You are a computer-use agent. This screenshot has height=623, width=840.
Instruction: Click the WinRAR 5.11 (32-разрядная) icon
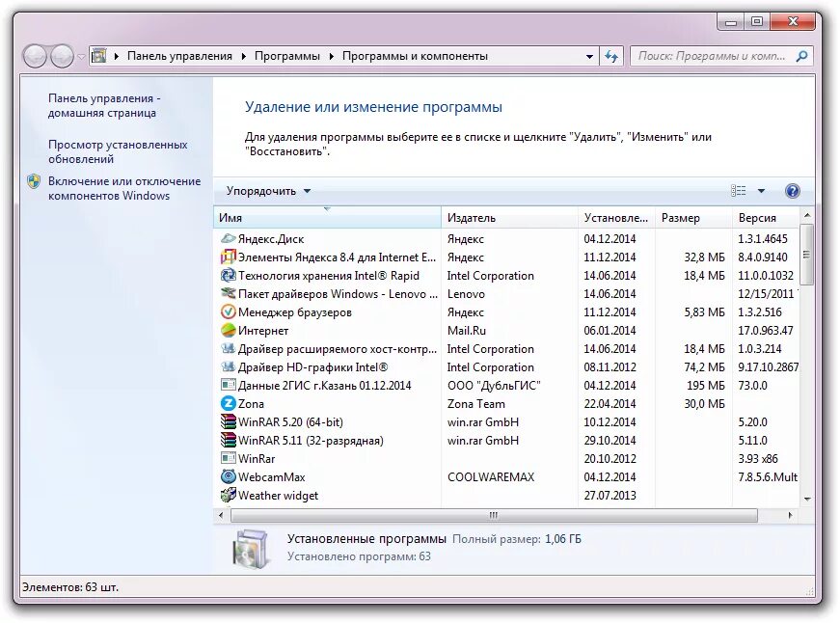pyautogui.click(x=229, y=441)
